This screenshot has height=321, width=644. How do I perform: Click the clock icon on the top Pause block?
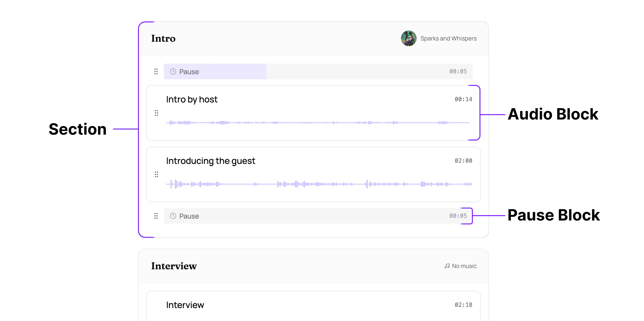click(x=173, y=71)
